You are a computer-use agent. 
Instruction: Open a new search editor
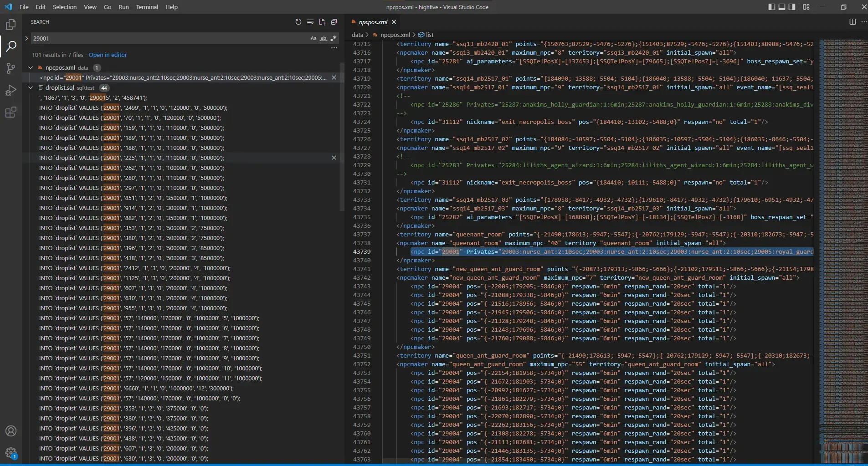tap(322, 22)
